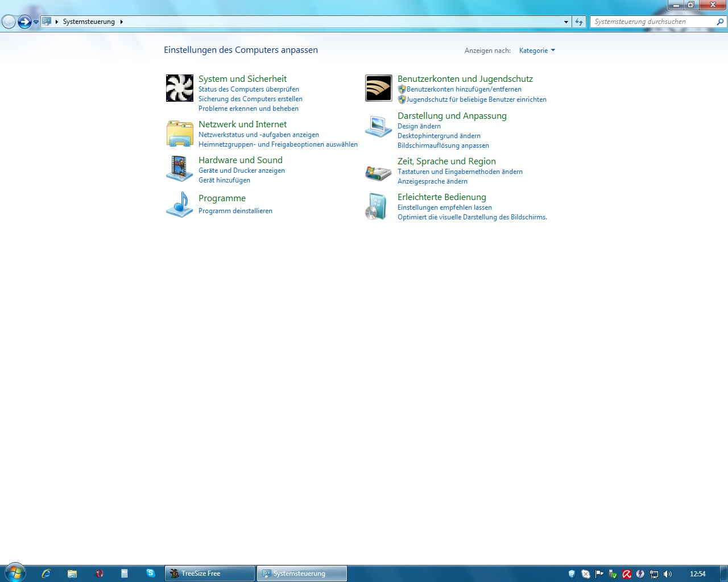This screenshot has width=728, height=582.
Task: Click Sicherung des Computers erstellen
Action: tap(250, 99)
